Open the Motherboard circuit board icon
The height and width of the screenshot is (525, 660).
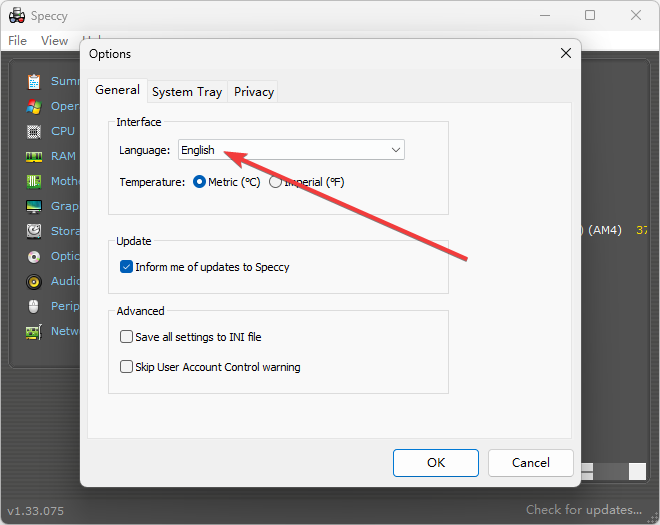point(34,181)
